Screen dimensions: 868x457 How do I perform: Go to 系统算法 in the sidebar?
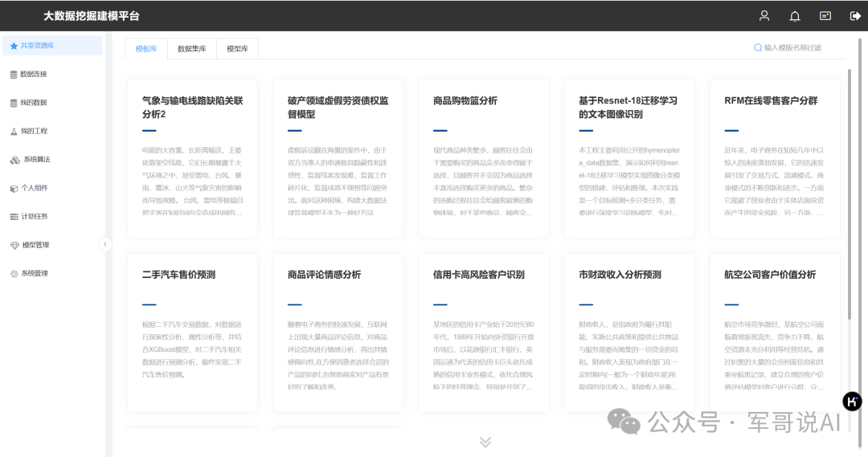[x=52, y=159]
